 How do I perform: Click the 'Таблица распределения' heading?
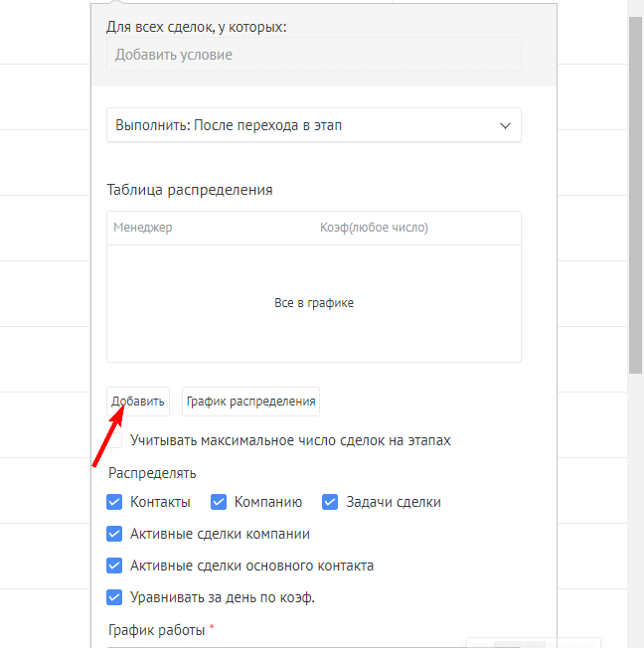tap(189, 189)
